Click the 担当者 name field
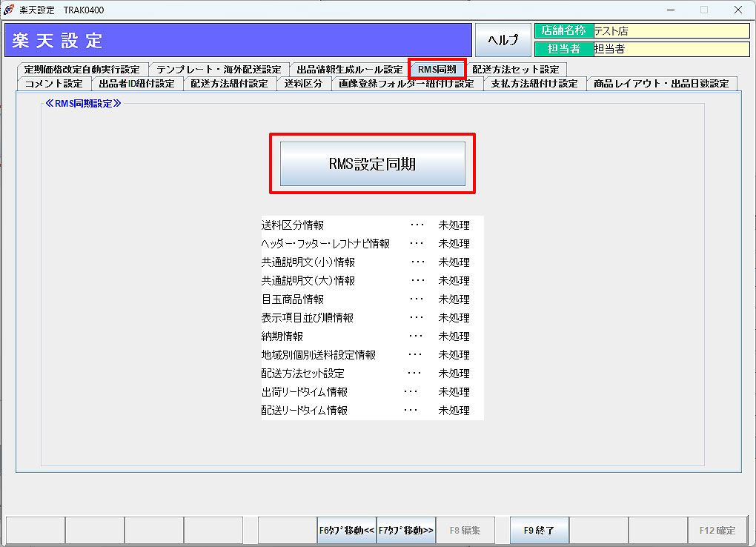 667,49
